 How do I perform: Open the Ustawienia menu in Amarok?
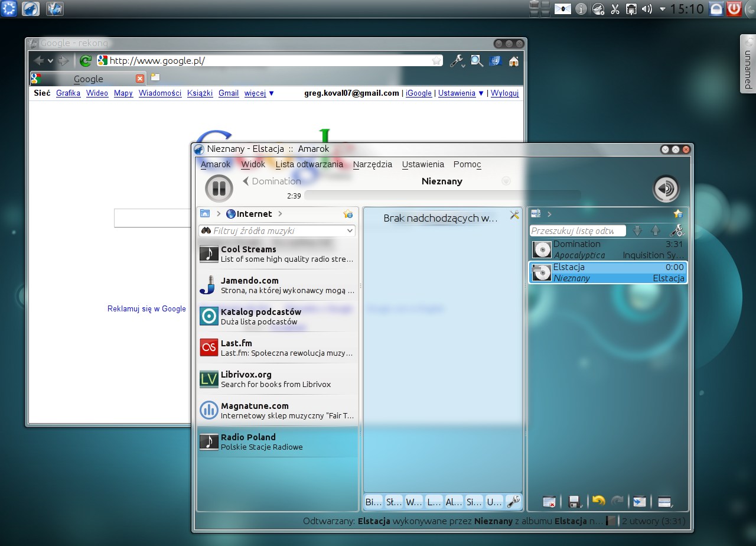pyautogui.click(x=423, y=164)
